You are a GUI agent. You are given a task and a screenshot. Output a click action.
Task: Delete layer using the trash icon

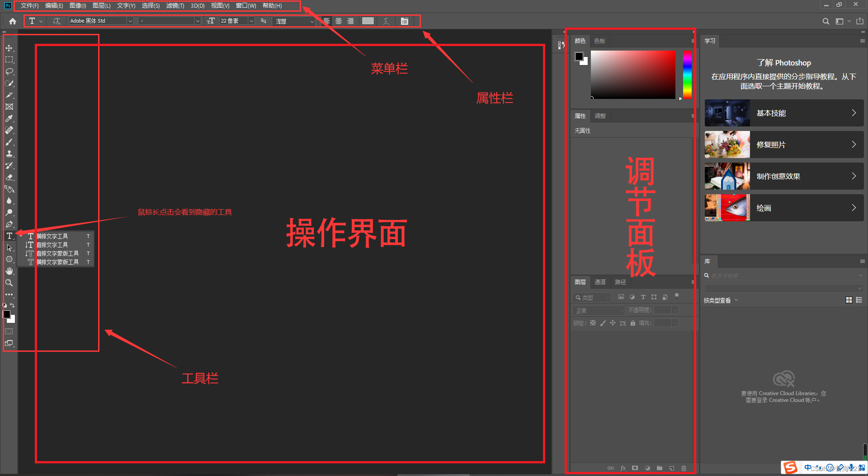click(684, 468)
